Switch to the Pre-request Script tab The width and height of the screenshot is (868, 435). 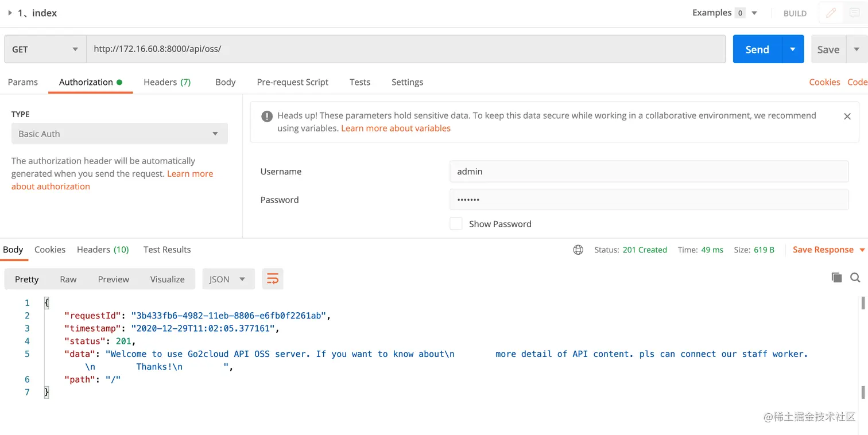292,82
